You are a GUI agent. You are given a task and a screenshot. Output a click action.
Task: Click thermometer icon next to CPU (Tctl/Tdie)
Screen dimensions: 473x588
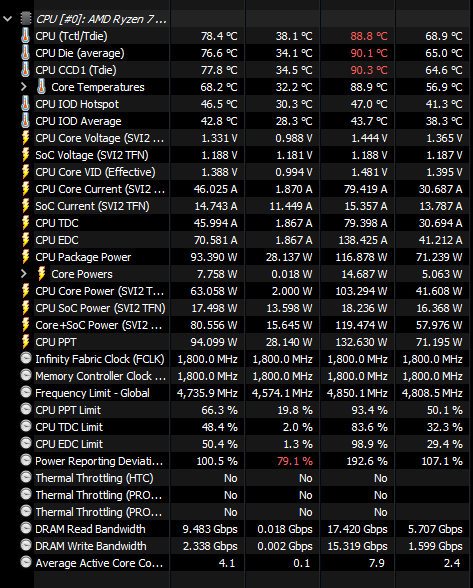coord(26,36)
